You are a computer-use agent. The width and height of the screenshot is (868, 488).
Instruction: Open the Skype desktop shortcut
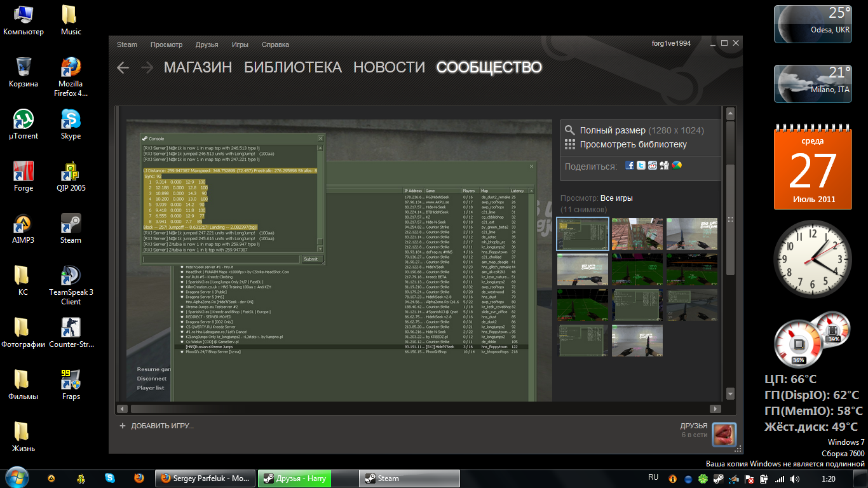(71, 124)
